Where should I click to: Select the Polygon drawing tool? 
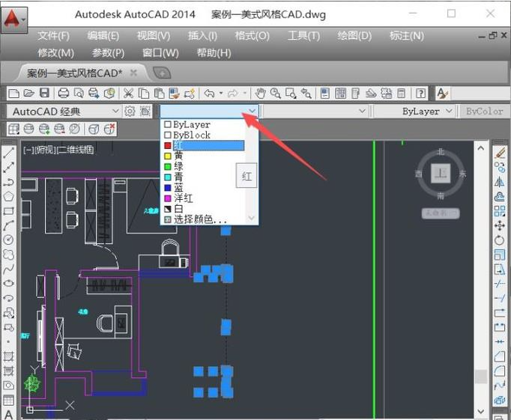(x=8, y=196)
